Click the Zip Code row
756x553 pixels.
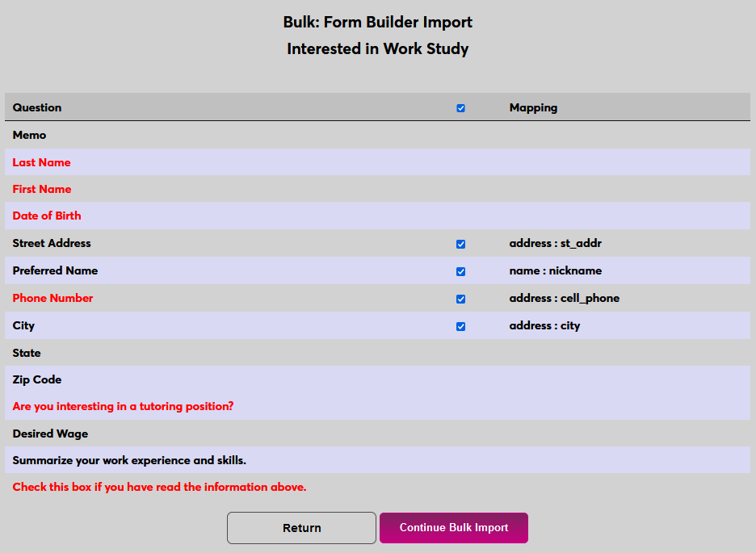pos(37,379)
